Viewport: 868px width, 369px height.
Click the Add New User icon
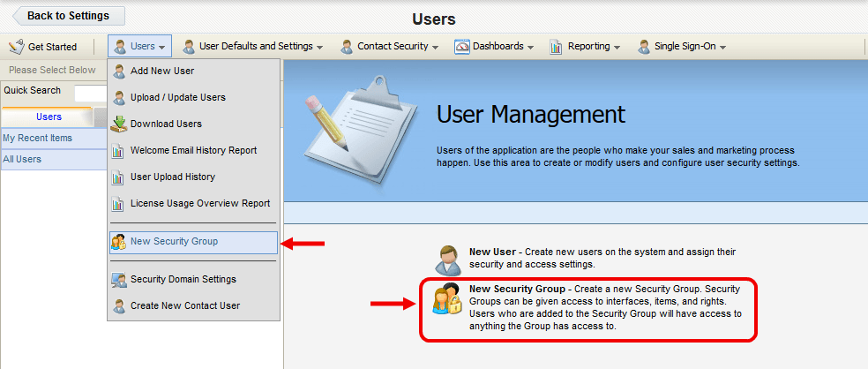tap(119, 72)
